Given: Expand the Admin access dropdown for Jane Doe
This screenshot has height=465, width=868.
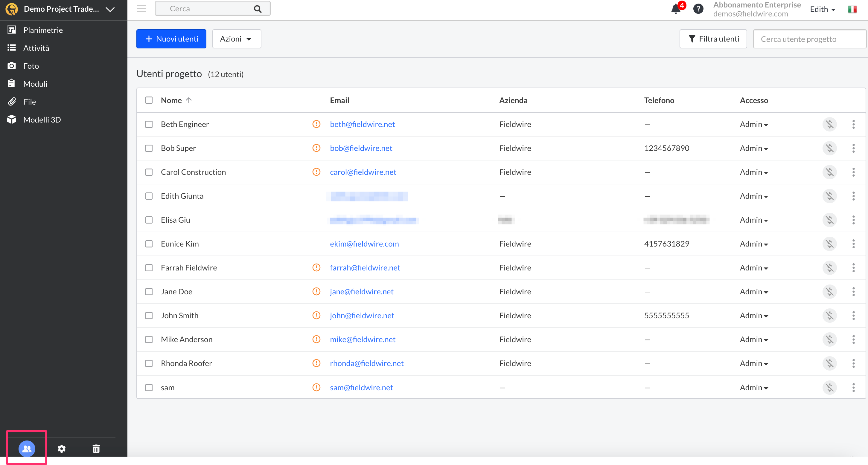Looking at the screenshot, I should point(754,292).
